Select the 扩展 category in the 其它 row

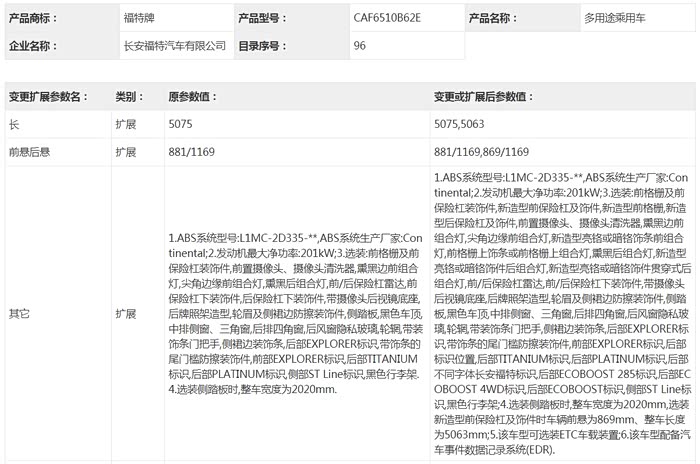point(125,314)
